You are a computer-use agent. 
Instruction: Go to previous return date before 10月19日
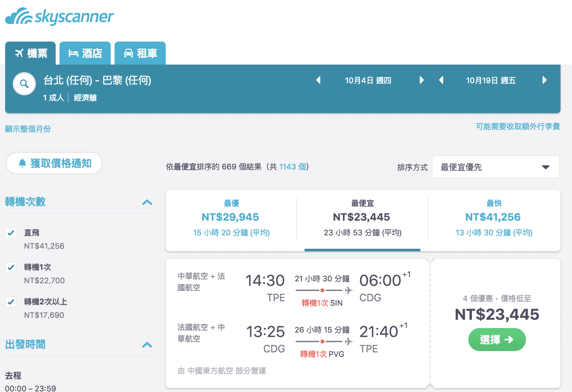(441, 80)
